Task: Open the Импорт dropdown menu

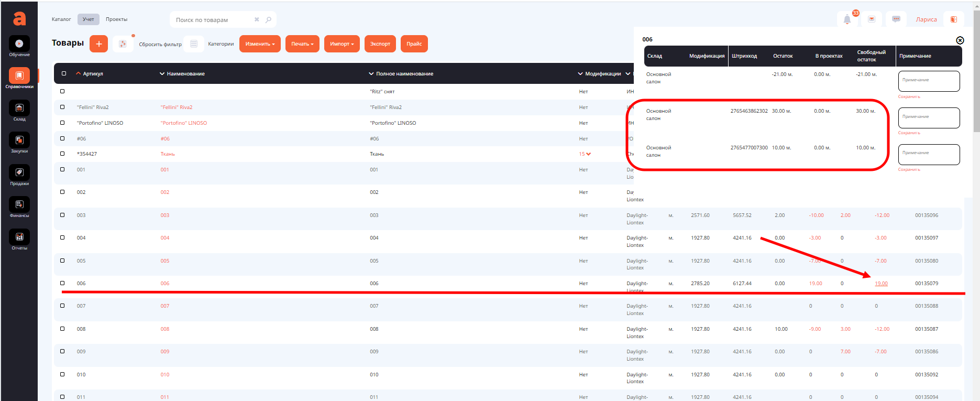Action: pos(342,44)
